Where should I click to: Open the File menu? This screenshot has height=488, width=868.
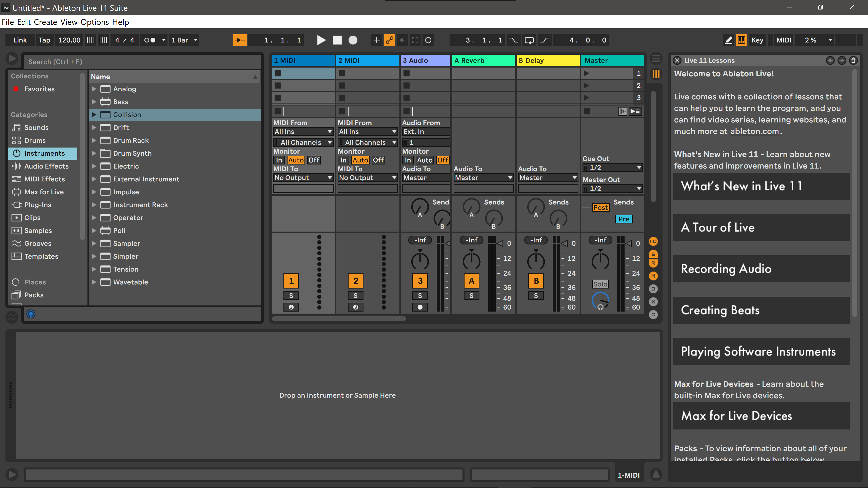[x=8, y=22]
